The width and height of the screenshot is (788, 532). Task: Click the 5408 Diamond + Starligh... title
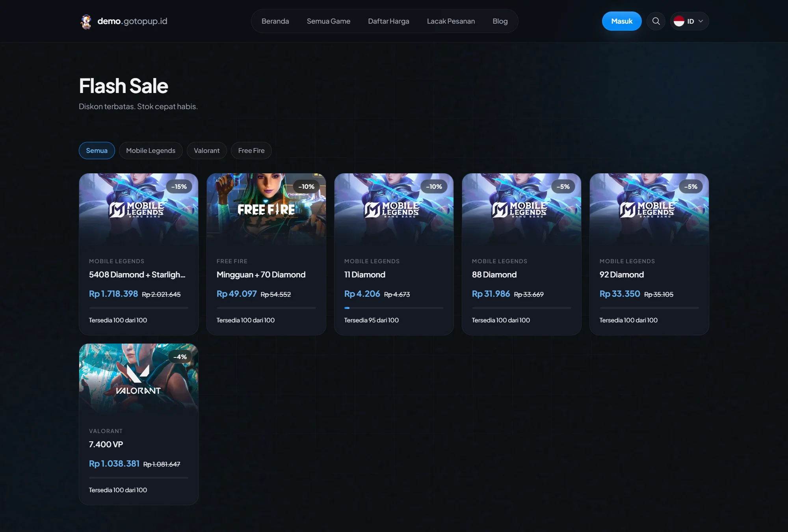click(x=137, y=275)
